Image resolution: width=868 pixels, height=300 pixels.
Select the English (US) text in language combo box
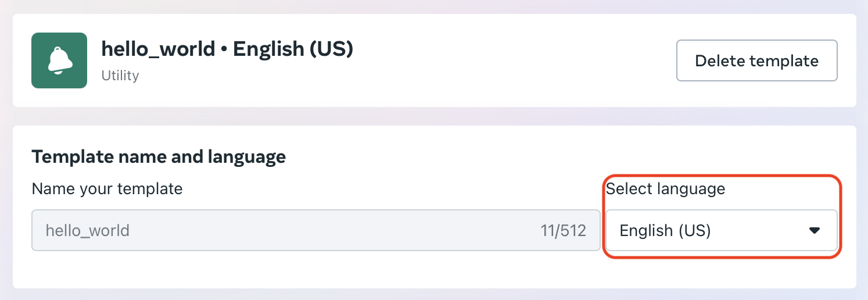pos(665,231)
